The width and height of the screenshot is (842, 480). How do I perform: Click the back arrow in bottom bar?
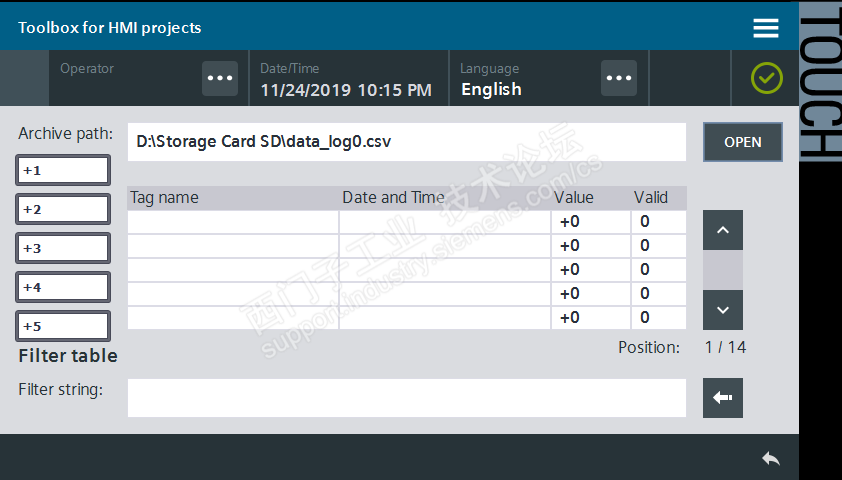770,458
